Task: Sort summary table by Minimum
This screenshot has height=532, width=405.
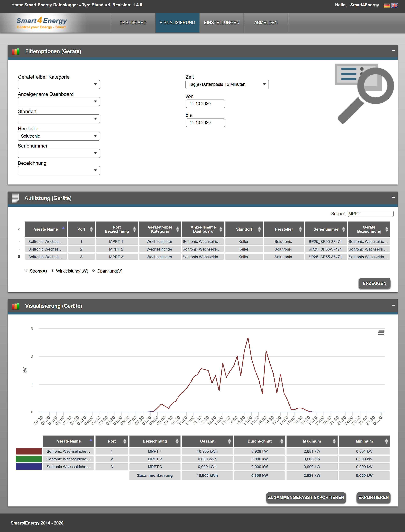Action: pos(364,441)
